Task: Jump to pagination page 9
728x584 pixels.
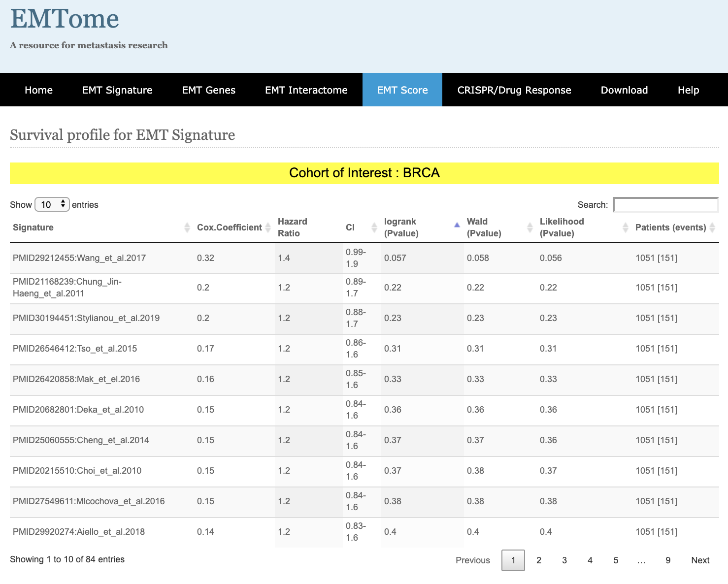Action: click(x=668, y=560)
